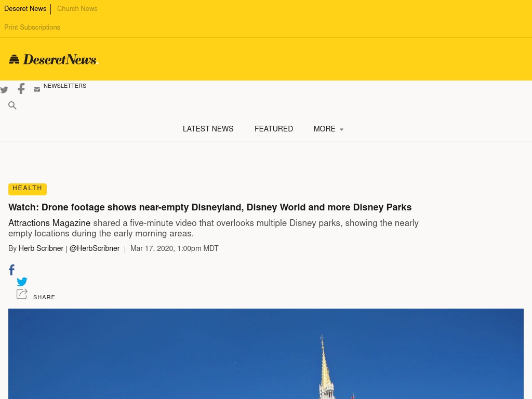The width and height of the screenshot is (532, 399).
Task: Open Print Subscriptions link
Action: click(32, 28)
